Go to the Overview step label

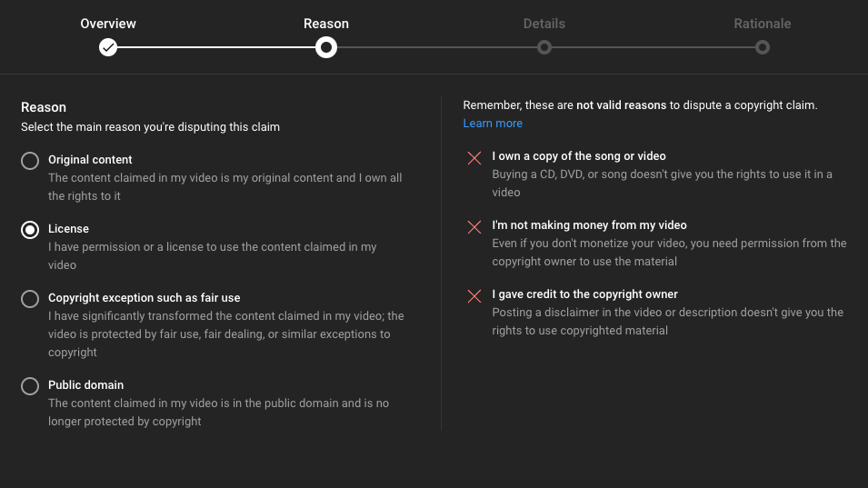coord(108,24)
